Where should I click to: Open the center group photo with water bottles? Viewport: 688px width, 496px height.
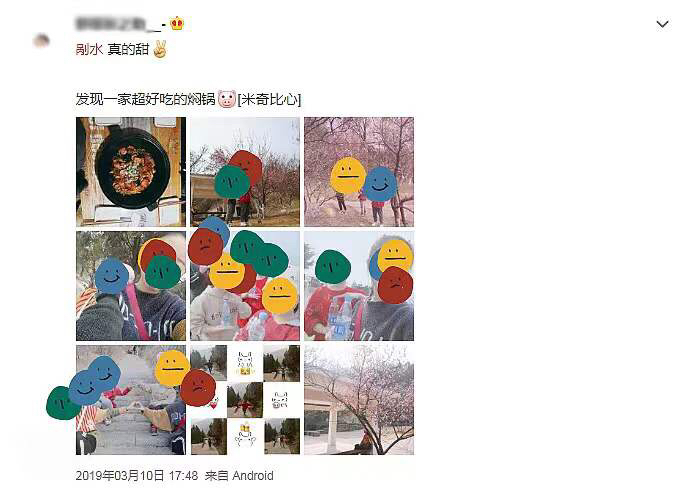[245, 286]
